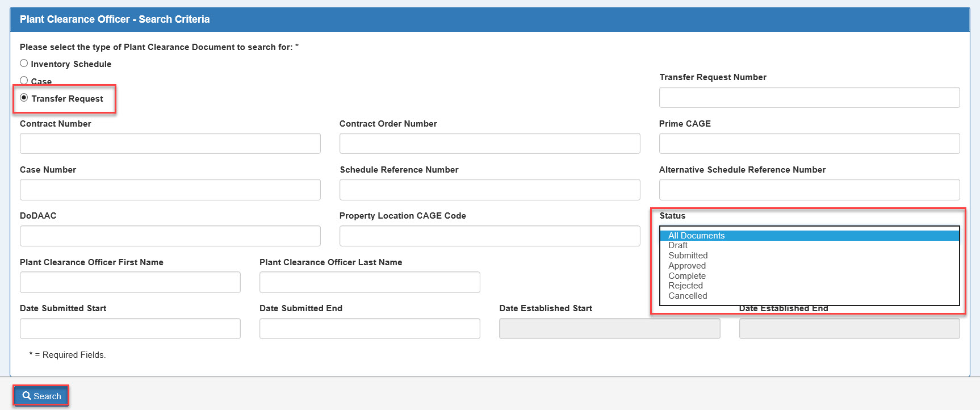Choose Submitted status option
980x410 pixels.
point(688,256)
